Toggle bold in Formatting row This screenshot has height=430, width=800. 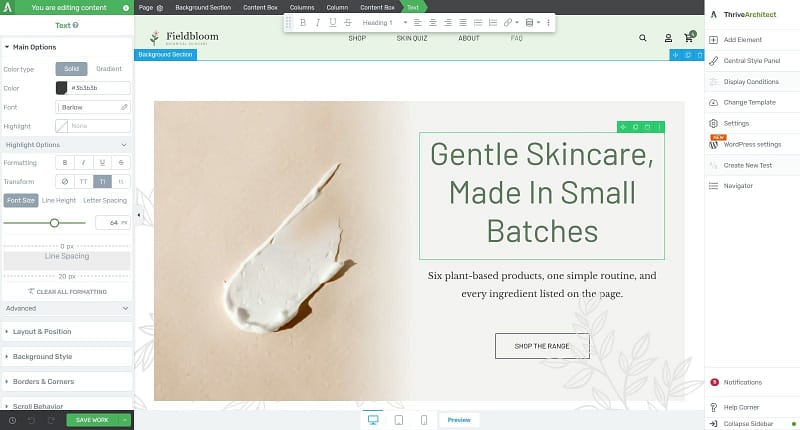click(65, 163)
